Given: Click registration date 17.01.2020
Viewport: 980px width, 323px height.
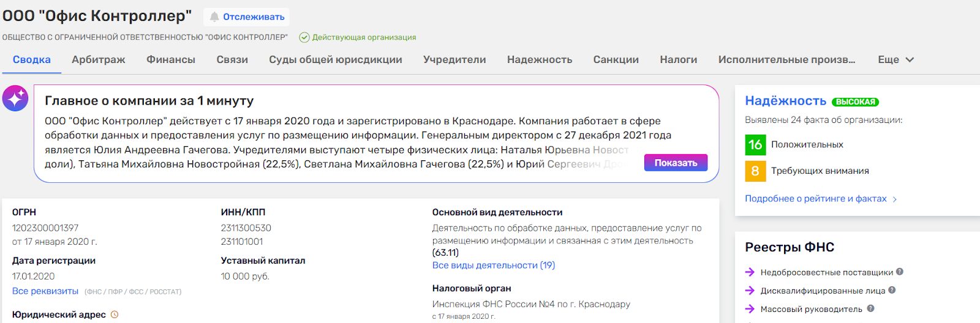Looking at the screenshot, I should (34, 276).
